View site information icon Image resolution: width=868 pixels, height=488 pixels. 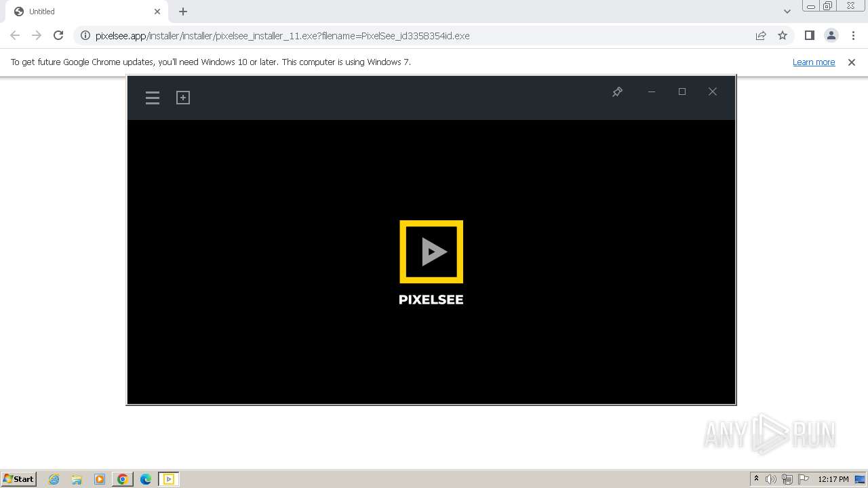[85, 35]
